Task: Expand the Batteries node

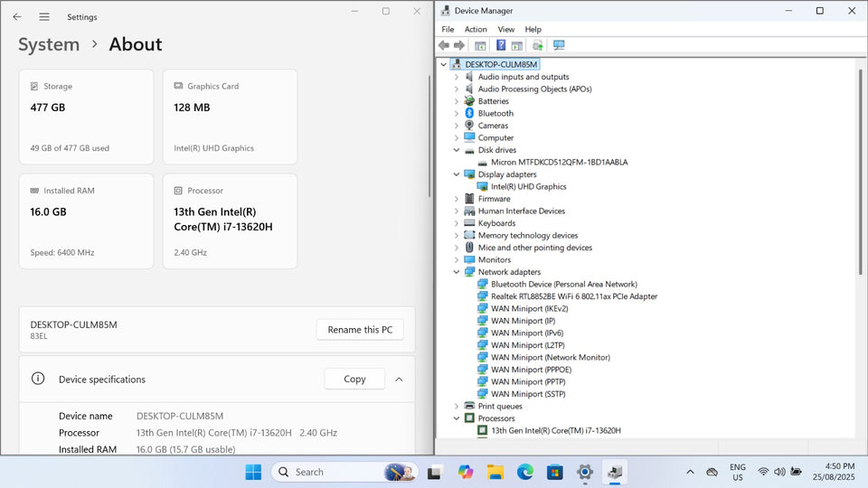Action: 456,101
